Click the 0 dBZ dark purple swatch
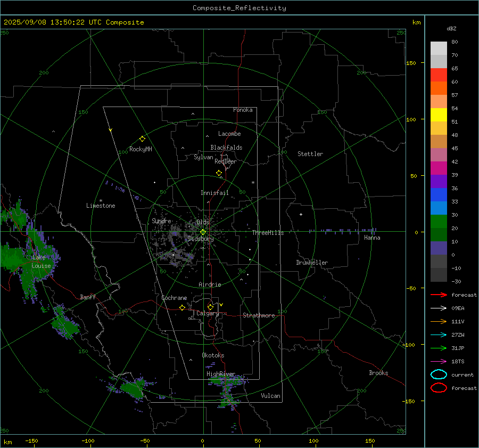 pyautogui.click(x=439, y=248)
